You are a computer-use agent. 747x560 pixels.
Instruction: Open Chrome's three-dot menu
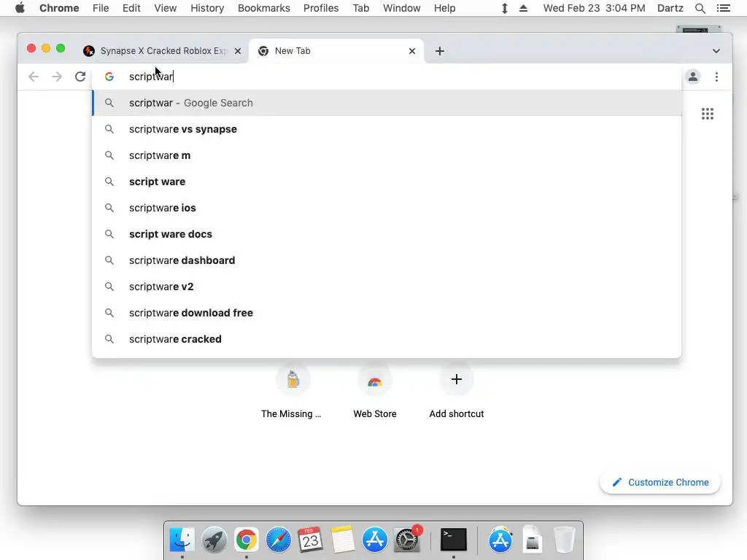click(716, 77)
